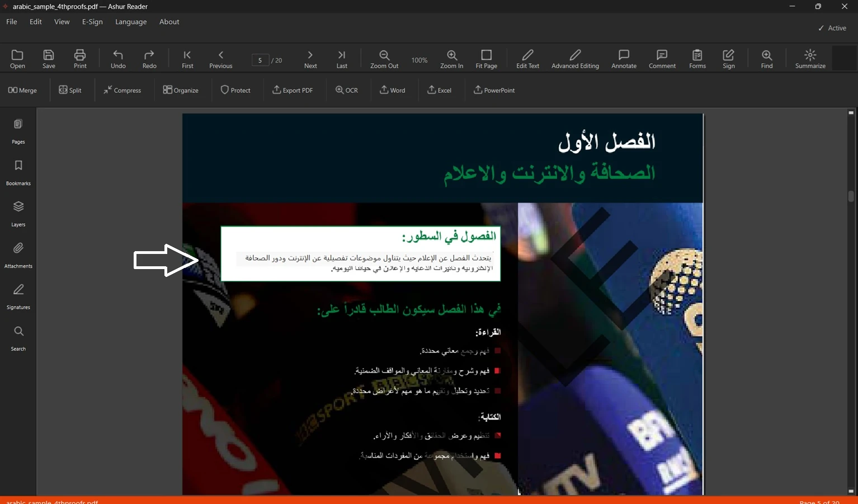Undo the last action
The image size is (858, 504).
[118, 59]
